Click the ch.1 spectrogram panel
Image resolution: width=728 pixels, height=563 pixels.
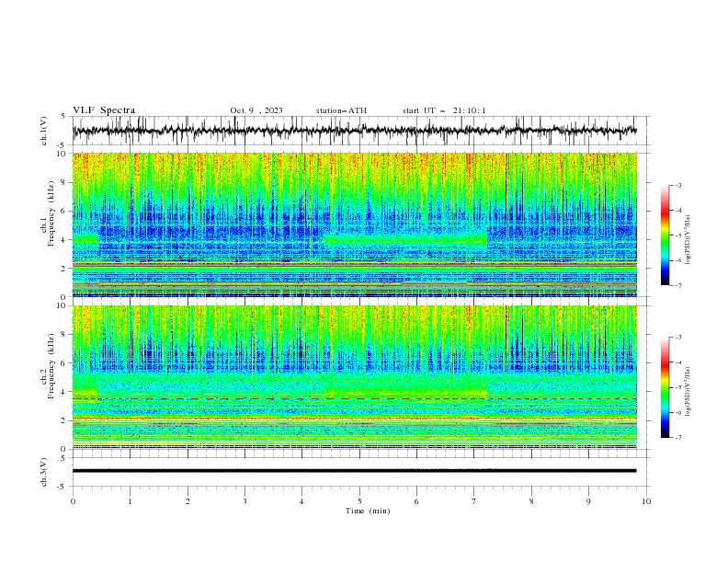355,224
